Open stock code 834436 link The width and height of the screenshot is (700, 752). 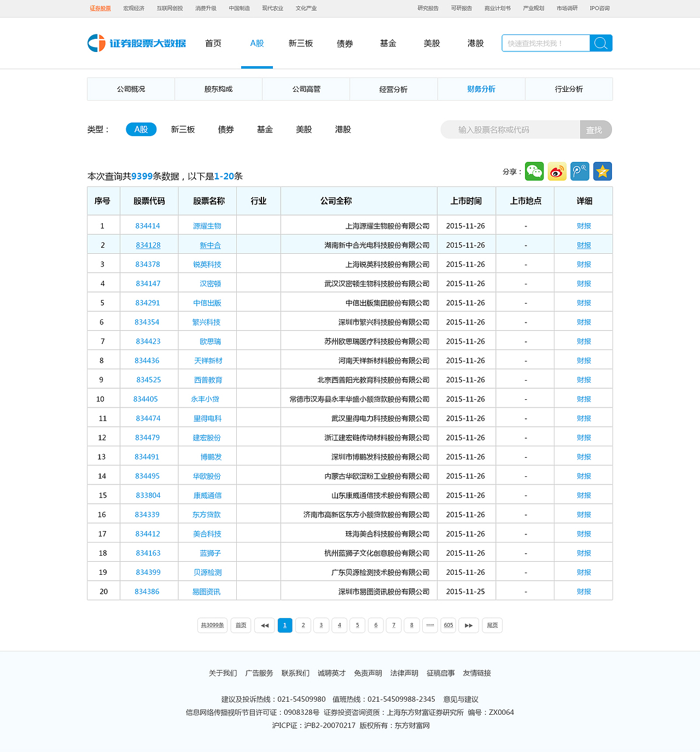click(x=147, y=361)
